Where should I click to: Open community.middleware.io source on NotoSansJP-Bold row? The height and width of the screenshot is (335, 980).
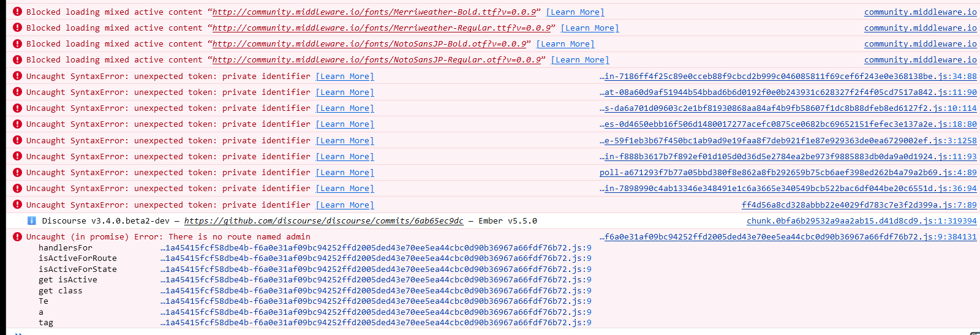pos(921,43)
